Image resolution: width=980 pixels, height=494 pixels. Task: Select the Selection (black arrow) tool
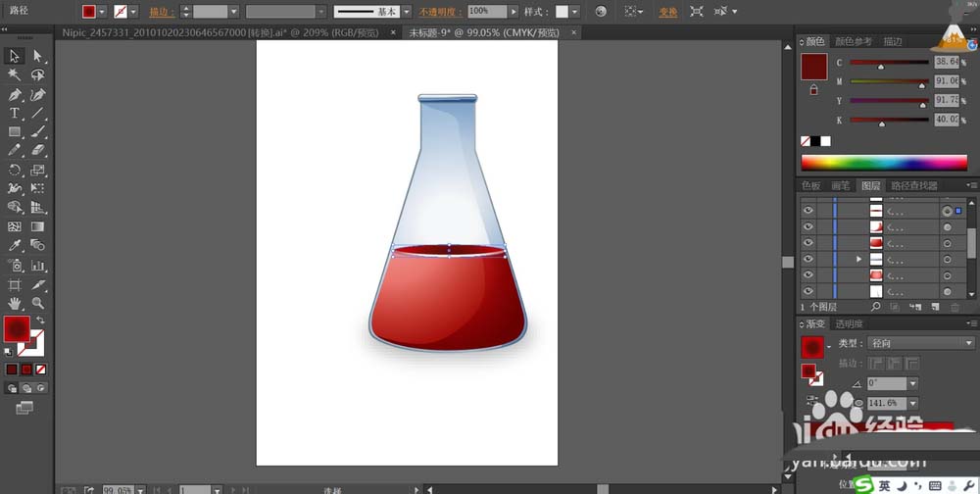pyautogui.click(x=14, y=56)
